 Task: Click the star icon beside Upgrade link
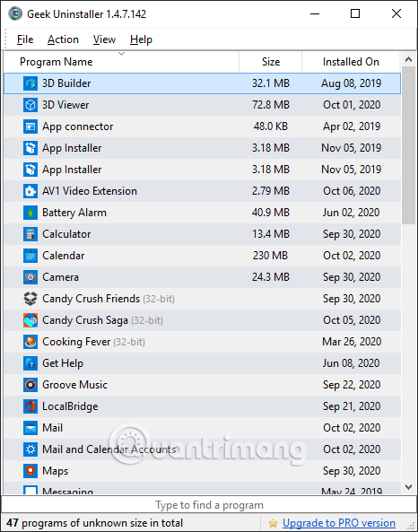coord(273,523)
